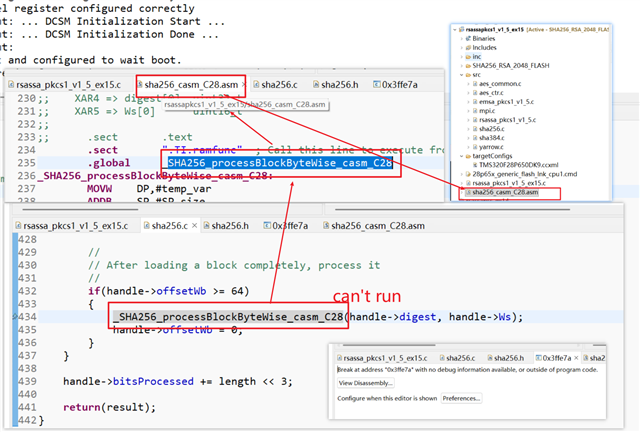Select sha256_casm_C28.asm in the project tree
This screenshot has width=640, height=432.
tap(505, 192)
